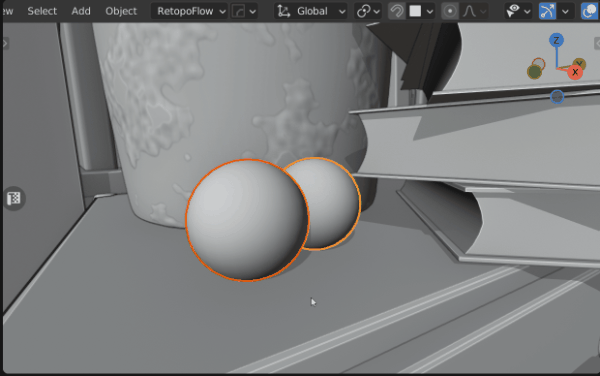The image size is (600, 376).
Task: Click the olive negative Y gizmo circle
Action: (535, 72)
